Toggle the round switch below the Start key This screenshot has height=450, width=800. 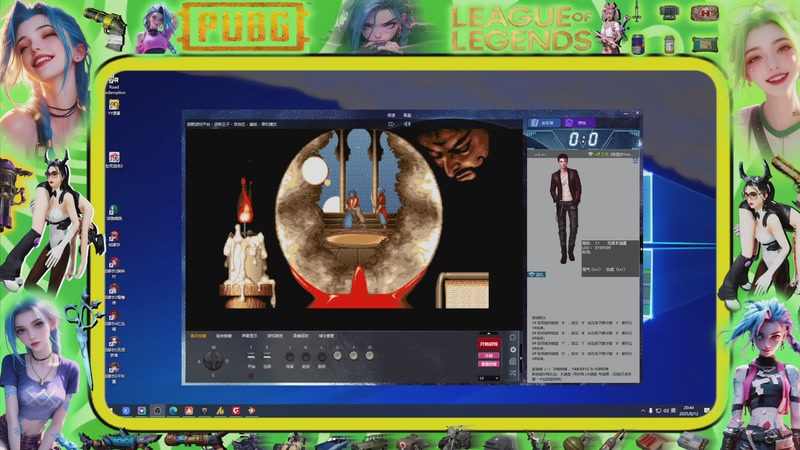click(x=251, y=376)
